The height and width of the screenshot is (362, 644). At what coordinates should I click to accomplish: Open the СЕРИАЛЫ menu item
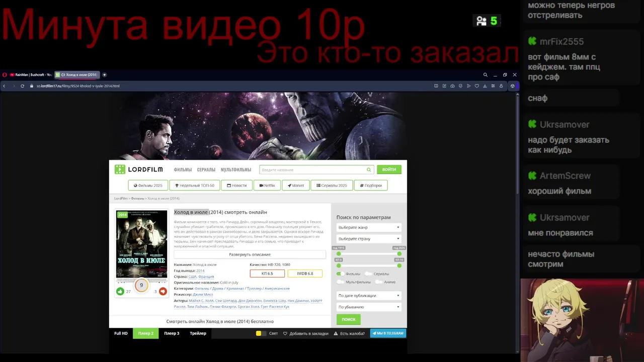pos(206,170)
